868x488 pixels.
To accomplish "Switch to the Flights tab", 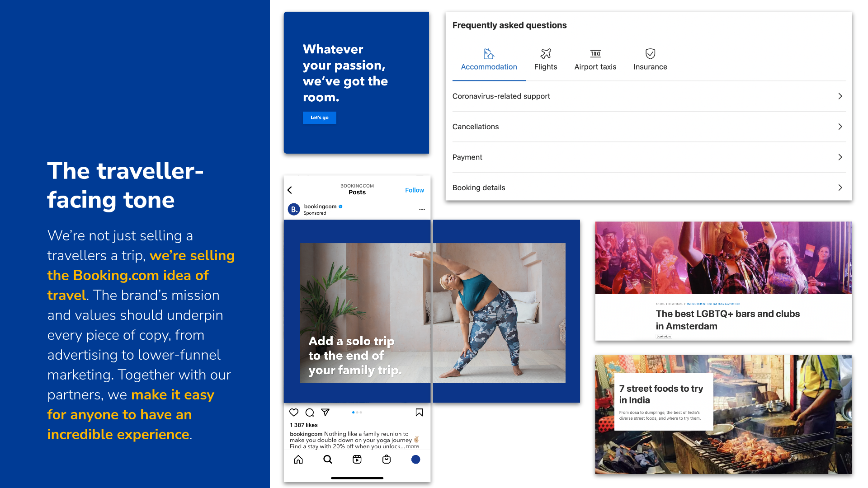I will [546, 60].
